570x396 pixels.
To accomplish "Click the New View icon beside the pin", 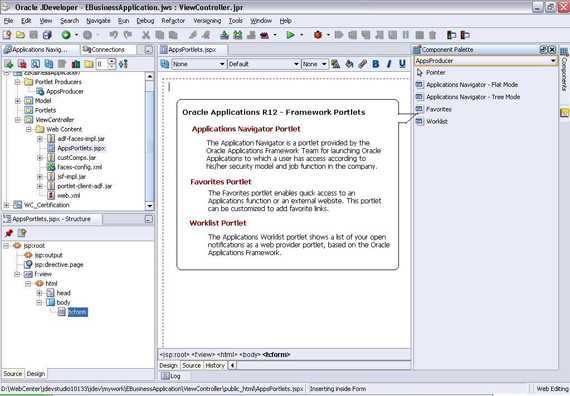I will 22,233.
